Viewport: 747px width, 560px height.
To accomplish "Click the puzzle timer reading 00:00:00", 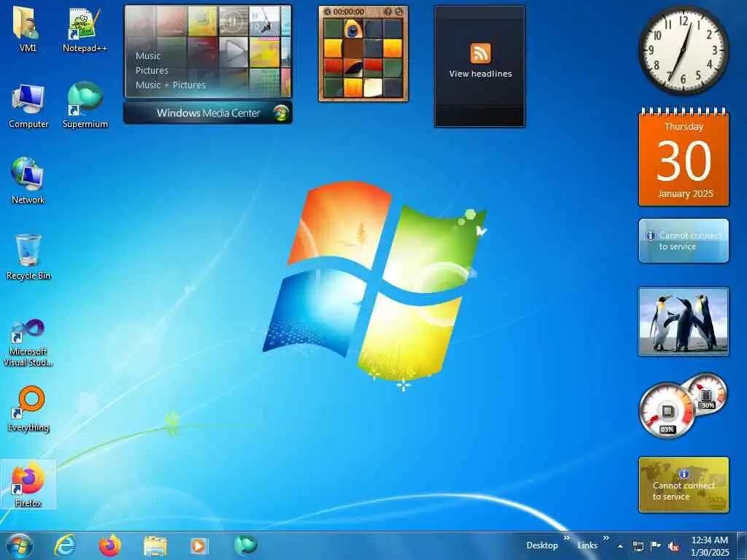I will pos(349,12).
